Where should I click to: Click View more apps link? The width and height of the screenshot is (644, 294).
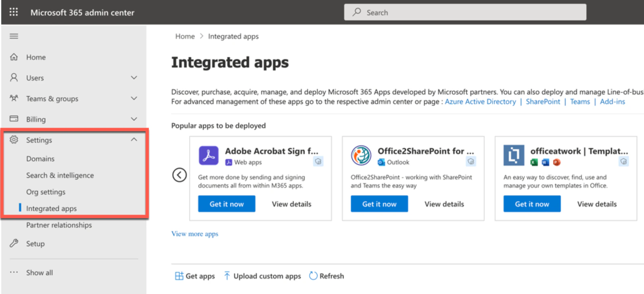[x=195, y=234]
